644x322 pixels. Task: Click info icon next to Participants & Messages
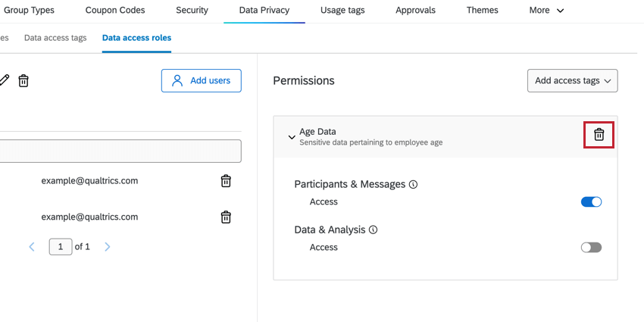414,184
